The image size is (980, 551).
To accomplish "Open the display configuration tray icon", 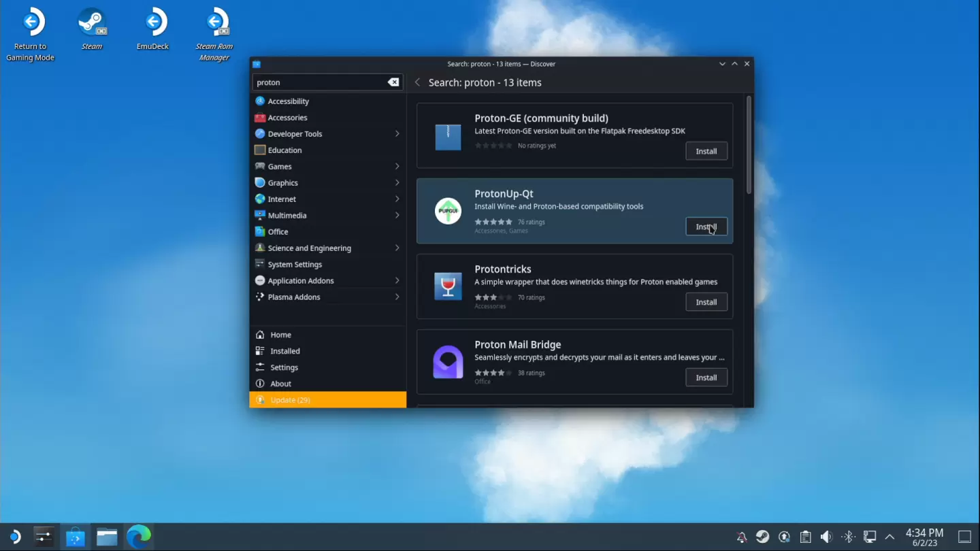I will [x=869, y=537].
